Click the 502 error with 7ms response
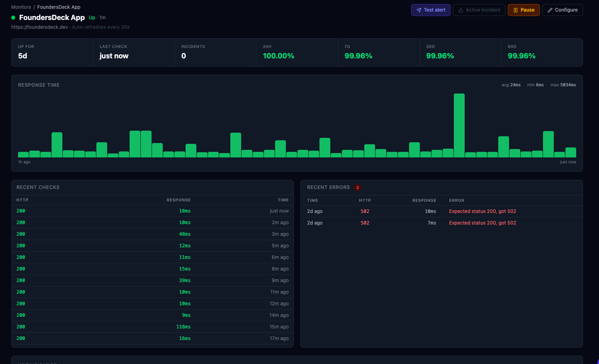 [441, 223]
